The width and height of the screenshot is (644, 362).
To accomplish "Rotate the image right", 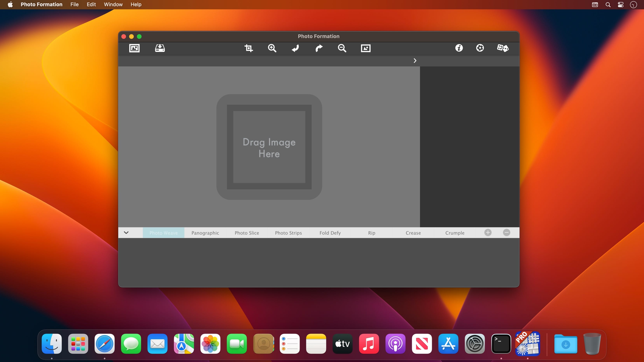I will point(319,48).
